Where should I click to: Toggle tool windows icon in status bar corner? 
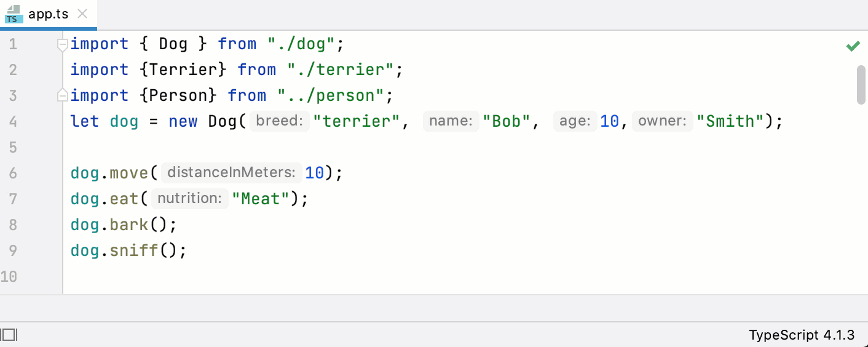coord(9,334)
